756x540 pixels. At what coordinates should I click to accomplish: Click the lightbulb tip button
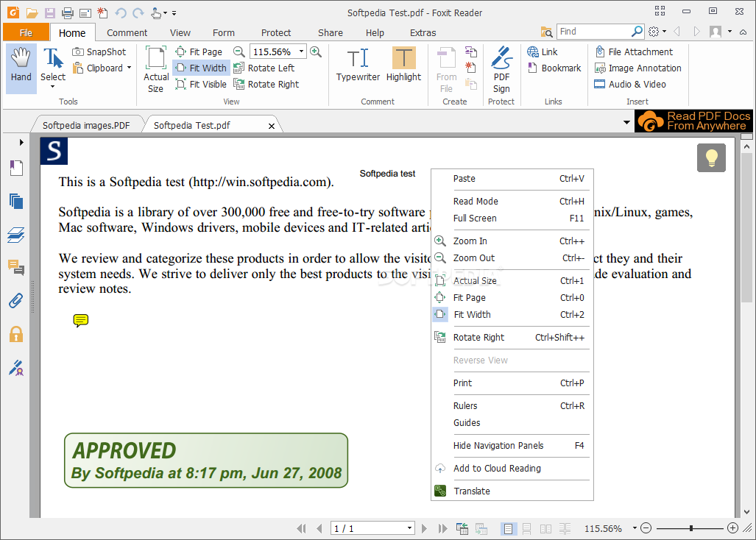[x=711, y=157]
